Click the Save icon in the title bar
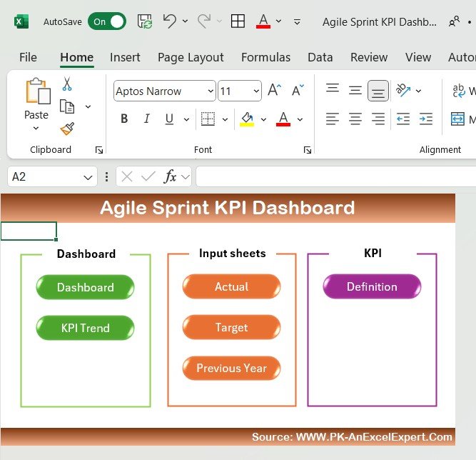476x460 pixels. pyautogui.click(x=145, y=21)
